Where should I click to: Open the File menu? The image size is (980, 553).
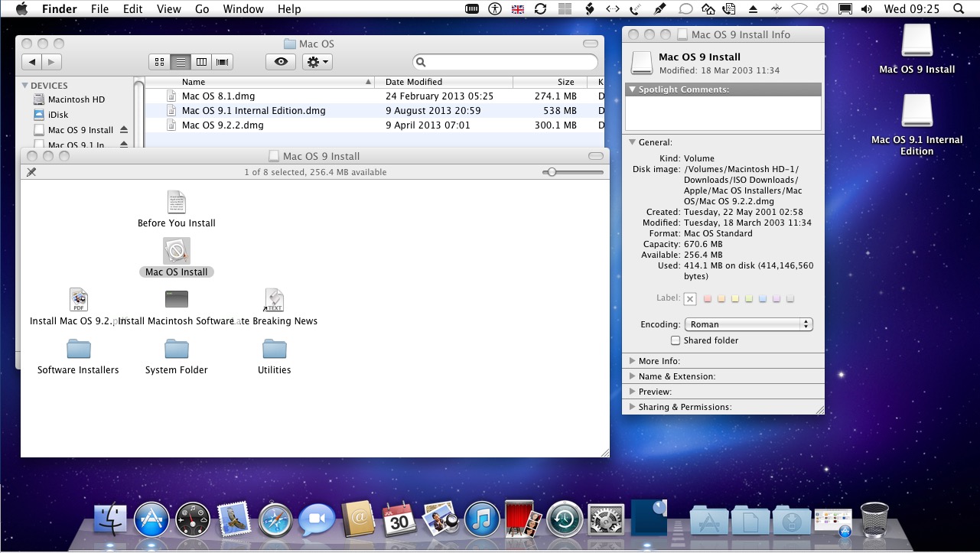pyautogui.click(x=99, y=9)
